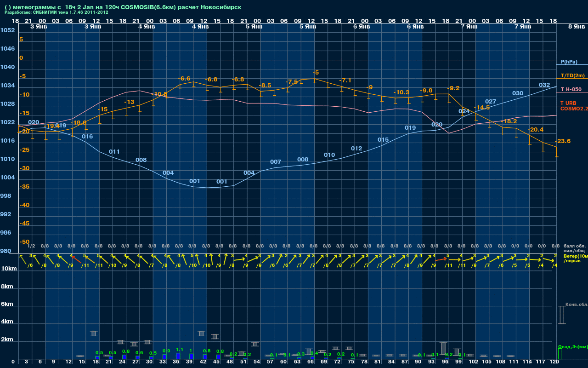Click the tall cloud column at hour 96
The image size is (588, 368).
coord(443,348)
